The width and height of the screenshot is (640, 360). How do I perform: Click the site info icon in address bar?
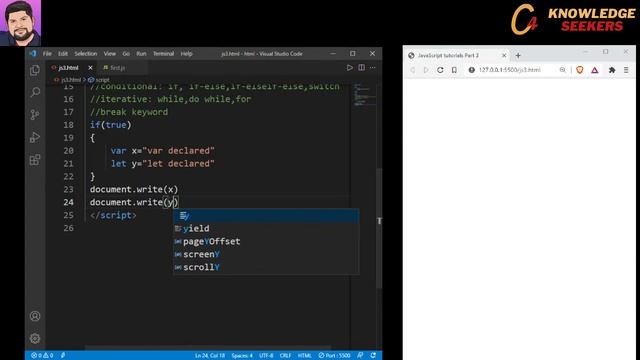point(471,70)
